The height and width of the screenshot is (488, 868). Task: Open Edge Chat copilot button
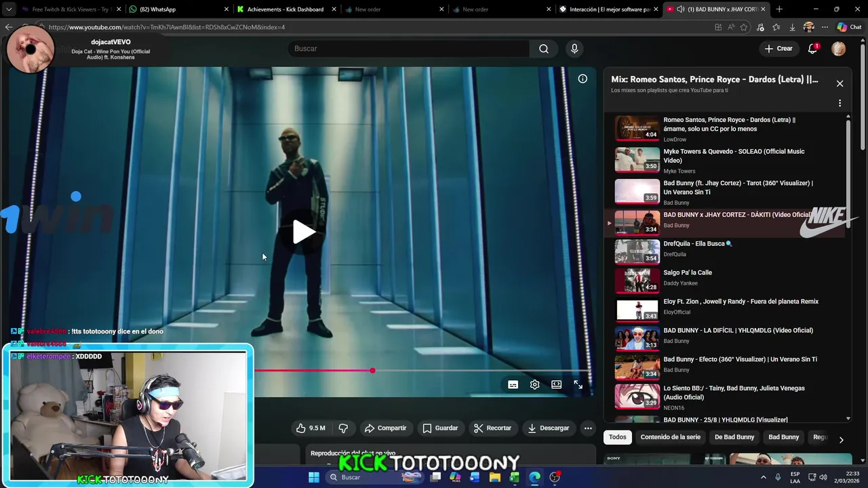849,27
